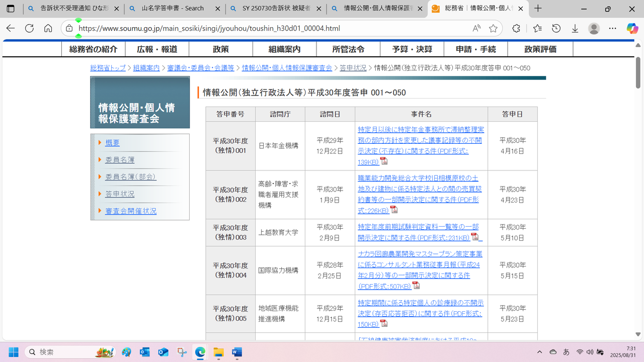
Task: Open 委員名簿 sidebar link
Action: 120,160
